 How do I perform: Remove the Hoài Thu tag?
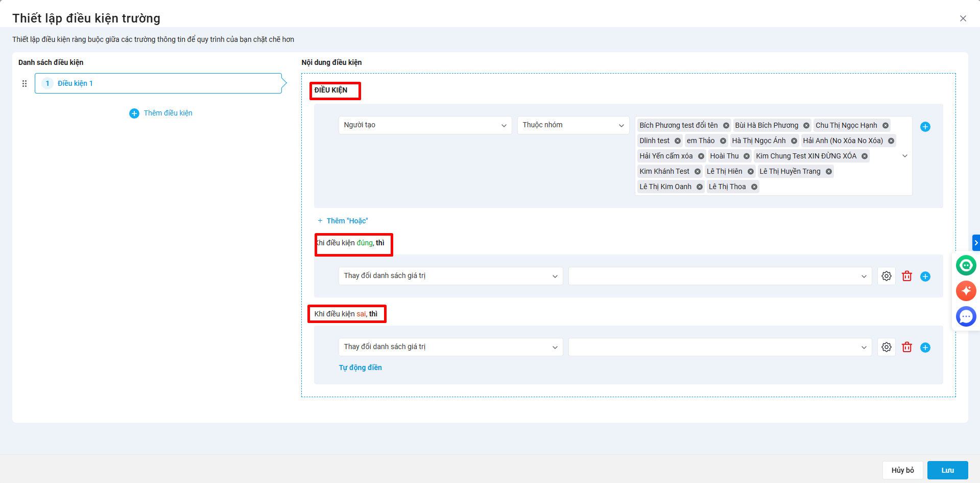[x=747, y=156]
